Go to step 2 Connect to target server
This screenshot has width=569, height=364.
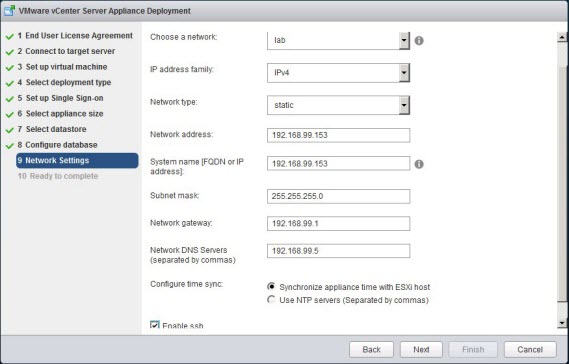[x=66, y=51]
